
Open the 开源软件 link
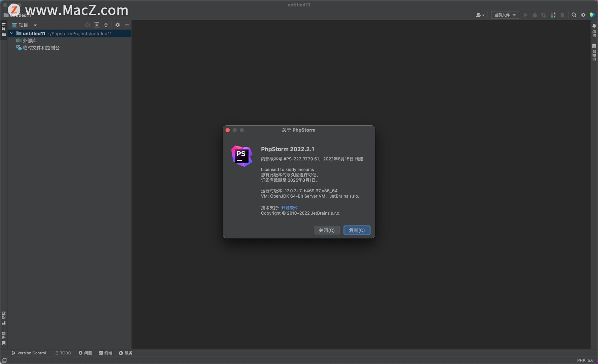pos(290,208)
